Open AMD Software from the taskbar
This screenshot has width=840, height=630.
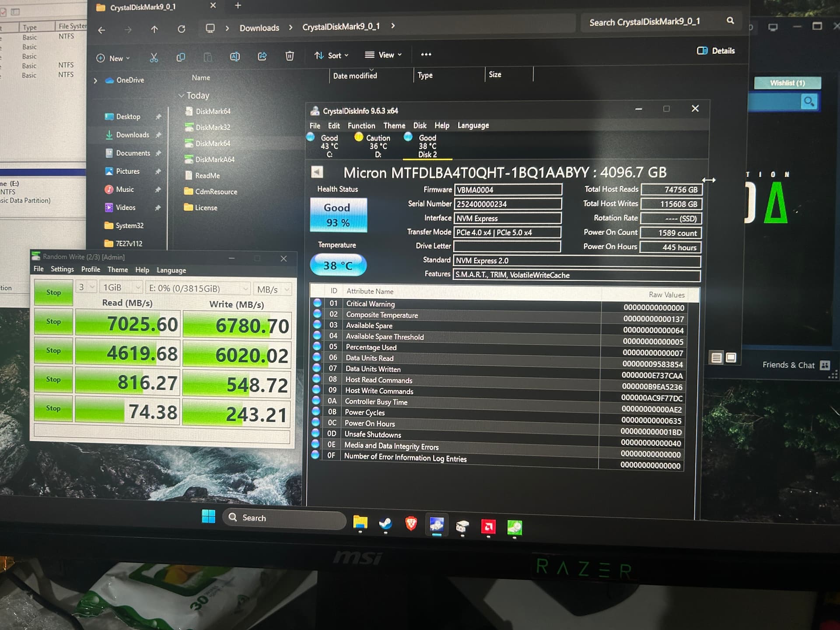click(488, 526)
